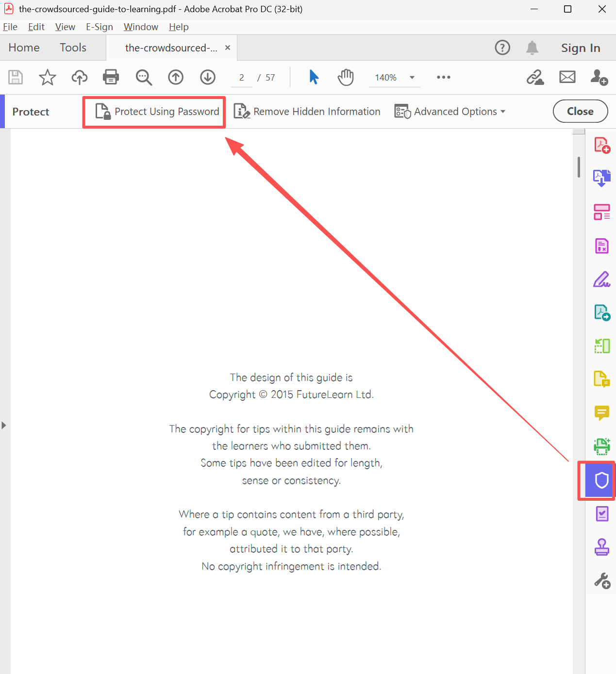Close the the-crowdsourced document tab

pos(228,48)
